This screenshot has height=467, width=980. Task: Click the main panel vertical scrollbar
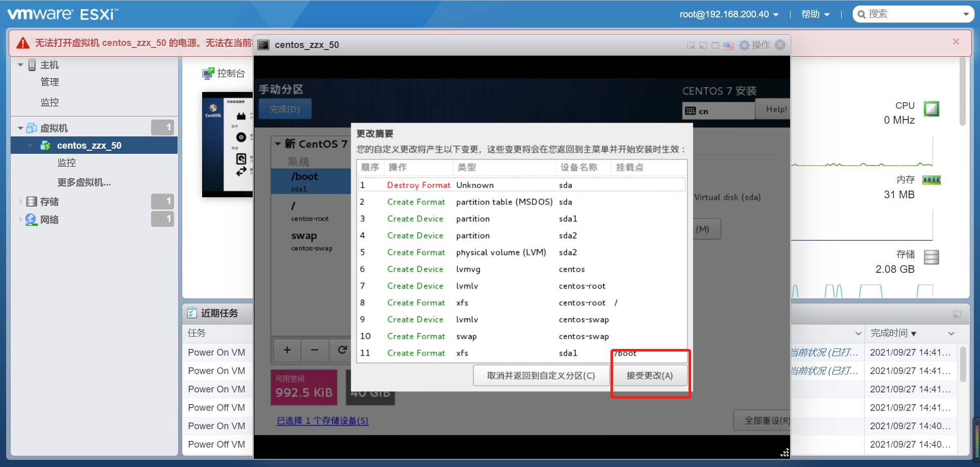963,91
